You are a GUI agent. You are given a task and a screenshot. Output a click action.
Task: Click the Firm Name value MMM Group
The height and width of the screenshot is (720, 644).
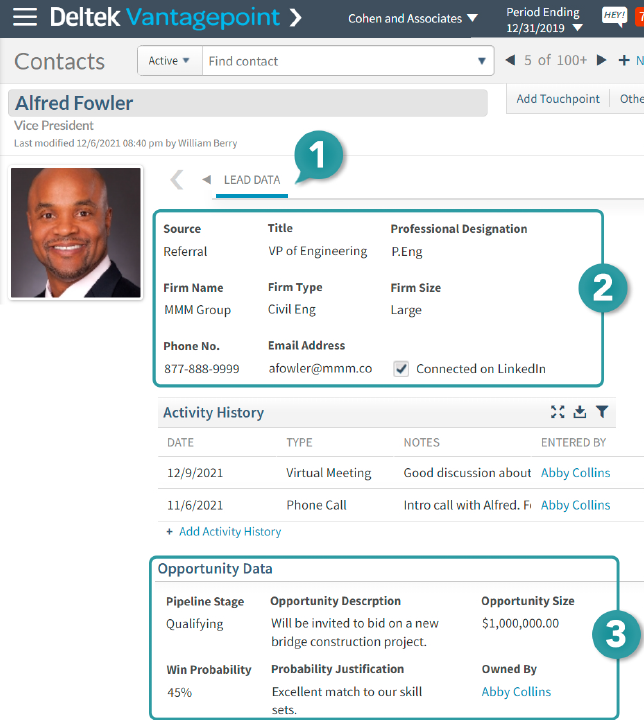click(198, 310)
